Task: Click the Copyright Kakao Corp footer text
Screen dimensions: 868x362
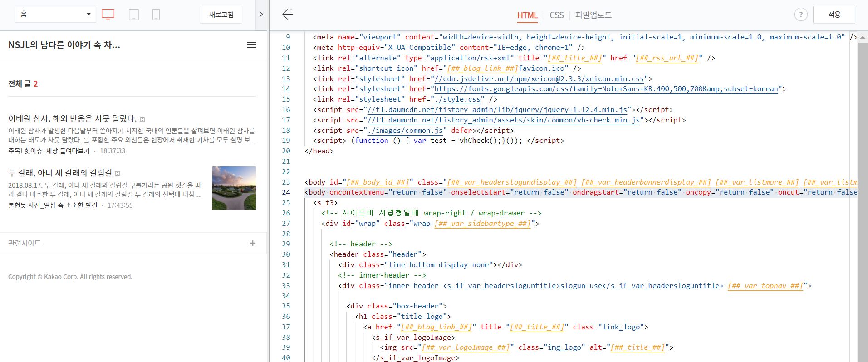Action: tap(70, 277)
